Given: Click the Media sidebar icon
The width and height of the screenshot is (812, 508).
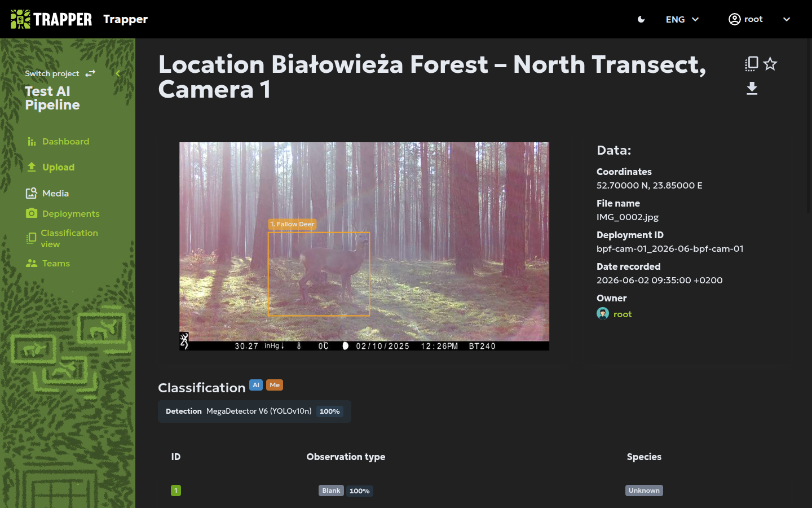Looking at the screenshot, I should 32,193.
